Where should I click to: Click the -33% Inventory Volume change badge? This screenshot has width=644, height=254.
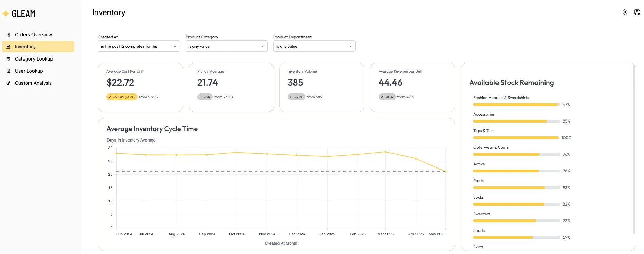(296, 97)
